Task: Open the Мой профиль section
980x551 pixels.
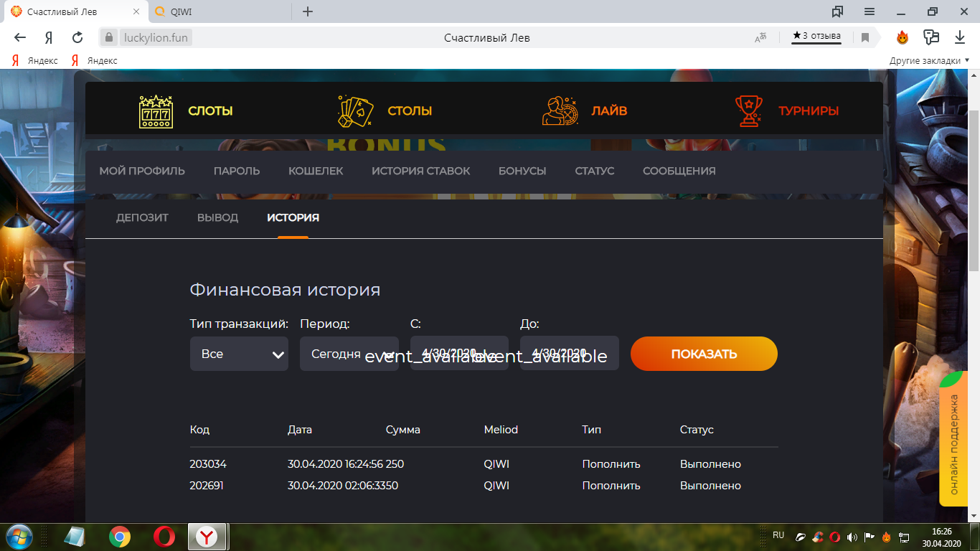Action: [142, 171]
